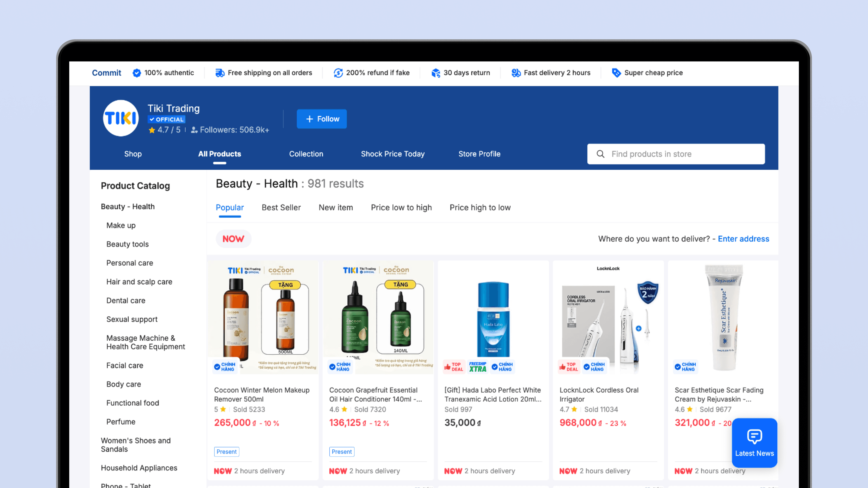The height and width of the screenshot is (488, 868).
Task: Sort results by Best Seller
Action: coord(281,207)
